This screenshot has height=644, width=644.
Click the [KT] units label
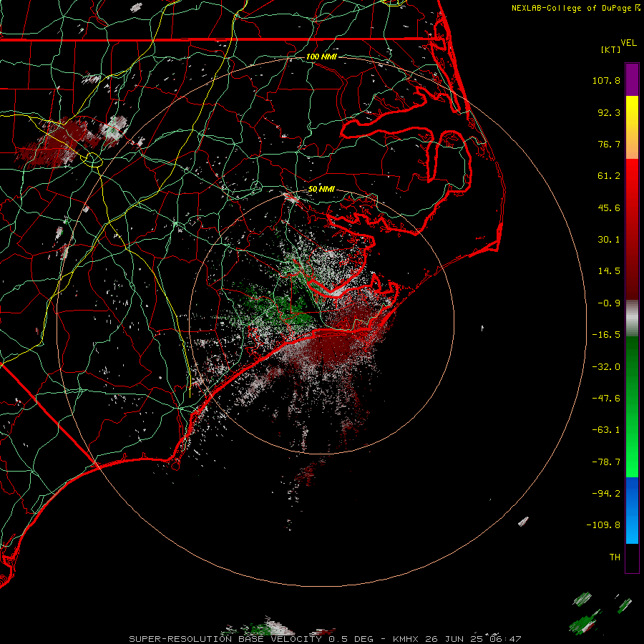click(x=610, y=49)
